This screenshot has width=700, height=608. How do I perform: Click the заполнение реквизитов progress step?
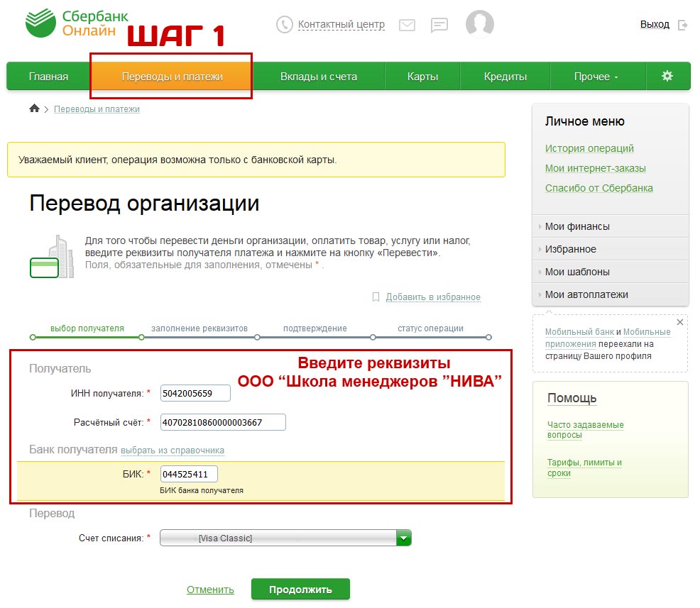point(199,328)
